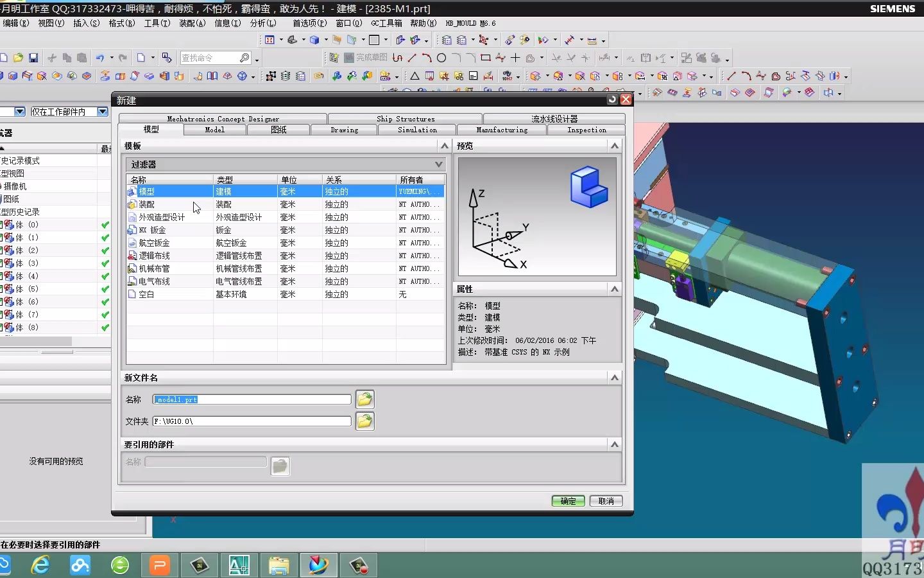
Task: Open the 仅在工作部件内 dropdown
Action: (x=102, y=112)
